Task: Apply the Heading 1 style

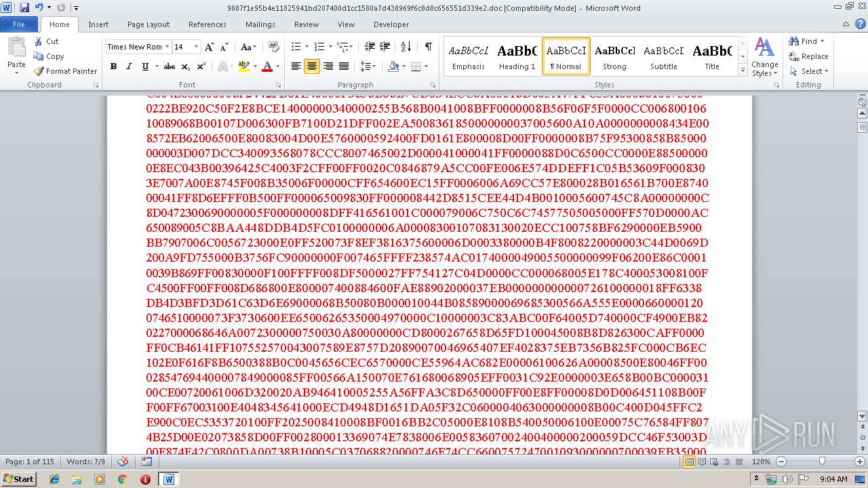Action: [517, 56]
